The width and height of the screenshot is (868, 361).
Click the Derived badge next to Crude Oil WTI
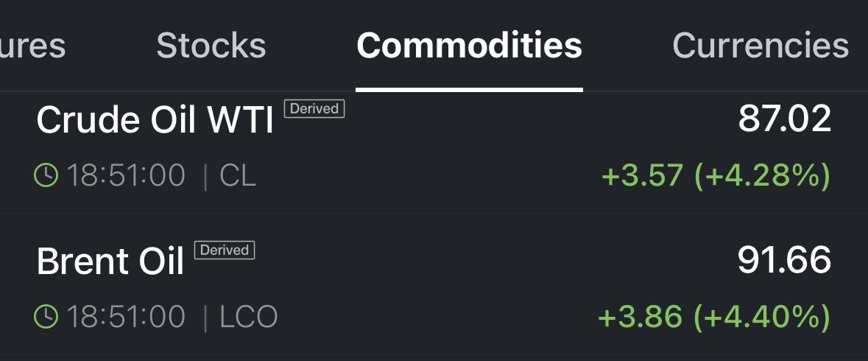tap(314, 109)
